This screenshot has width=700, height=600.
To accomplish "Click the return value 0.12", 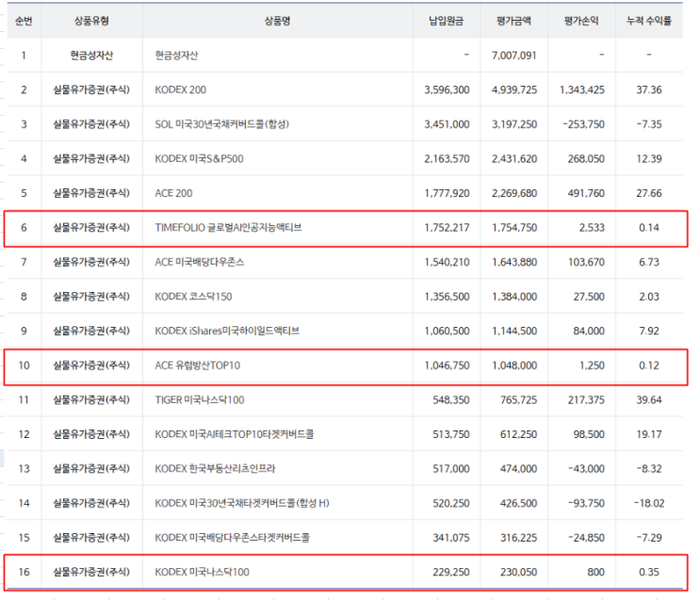I will point(649,365).
